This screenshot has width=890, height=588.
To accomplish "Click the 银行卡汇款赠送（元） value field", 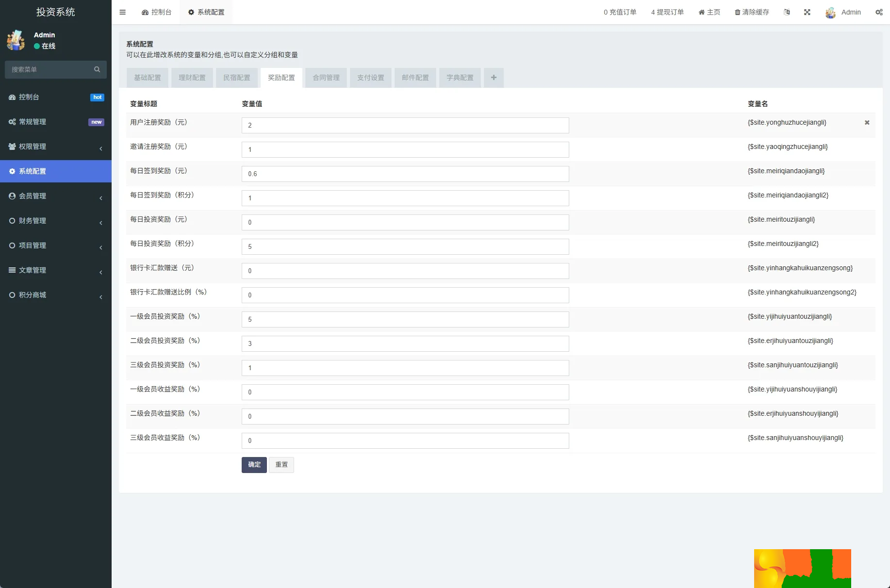I will click(x=405, y=271).
